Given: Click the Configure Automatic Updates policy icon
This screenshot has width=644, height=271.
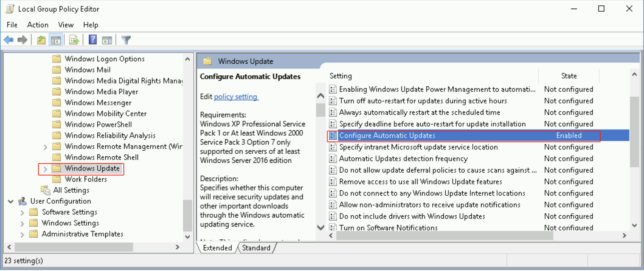Looking at the screenshot, I should [x=333, y=136].
